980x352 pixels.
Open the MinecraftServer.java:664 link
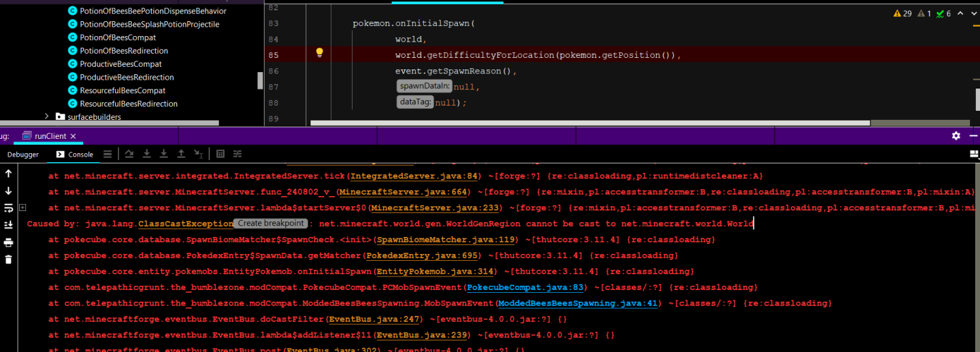click(404, 192)
